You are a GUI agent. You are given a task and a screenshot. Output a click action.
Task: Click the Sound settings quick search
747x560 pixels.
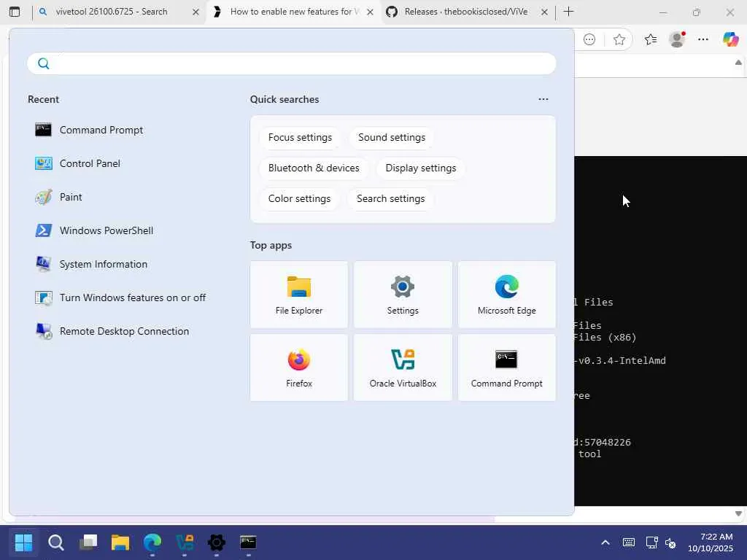click(x=392, y=137)
